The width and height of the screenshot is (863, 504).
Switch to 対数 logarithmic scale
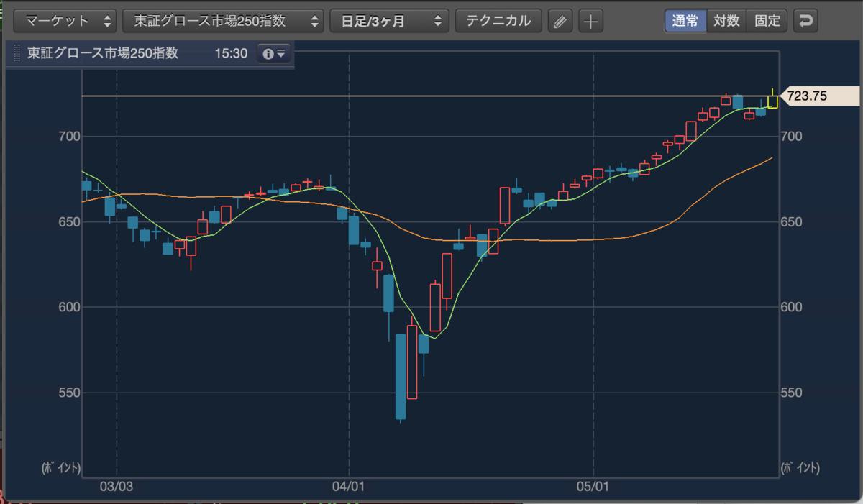pos(726,21)
